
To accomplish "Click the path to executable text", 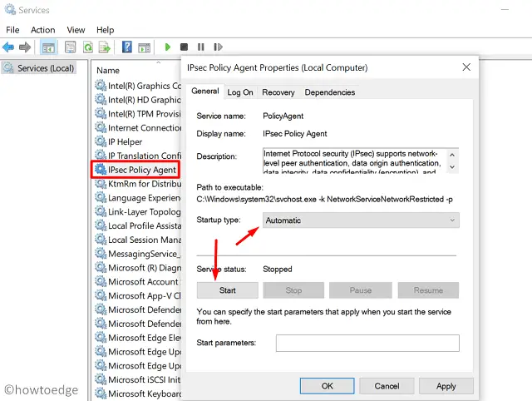I will pyautogui.click(x=324, y=200).
